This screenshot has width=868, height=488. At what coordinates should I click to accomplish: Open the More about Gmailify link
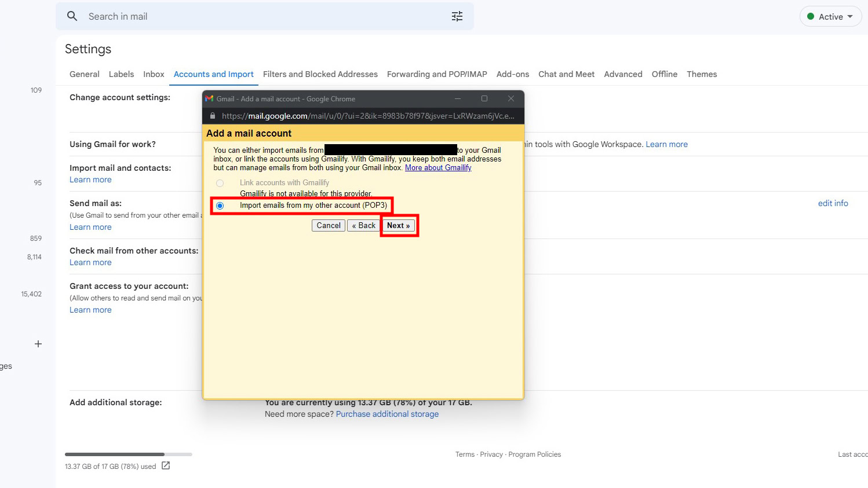click(438, 168)
